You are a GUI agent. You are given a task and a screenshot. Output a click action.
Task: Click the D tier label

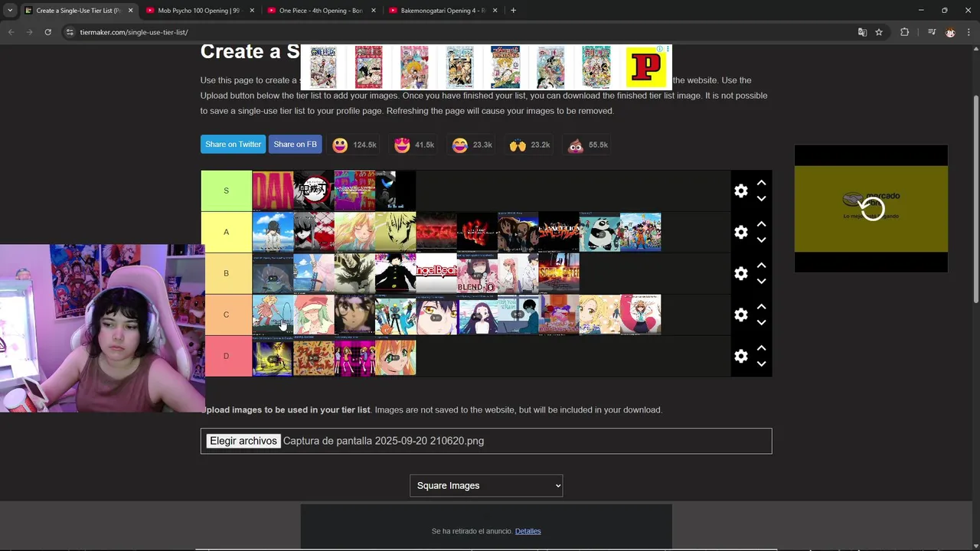point(228,356)
